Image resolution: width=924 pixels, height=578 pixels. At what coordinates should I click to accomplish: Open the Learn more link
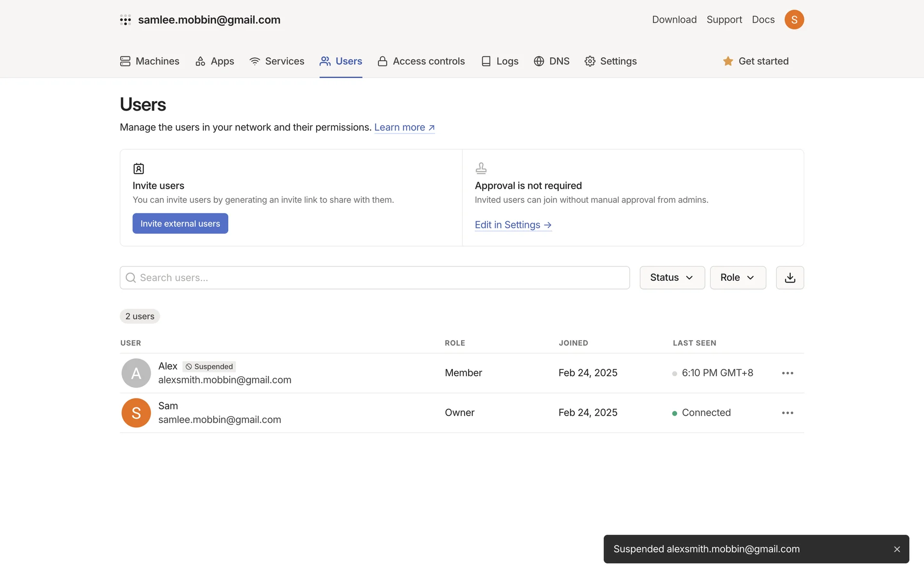click(x=404, y=127)
